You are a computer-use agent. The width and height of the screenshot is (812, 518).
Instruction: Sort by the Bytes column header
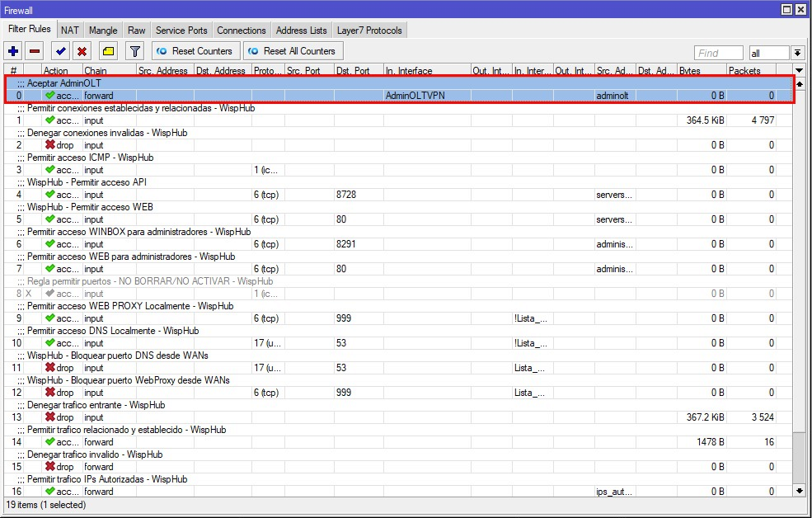(x=701, y=71)
